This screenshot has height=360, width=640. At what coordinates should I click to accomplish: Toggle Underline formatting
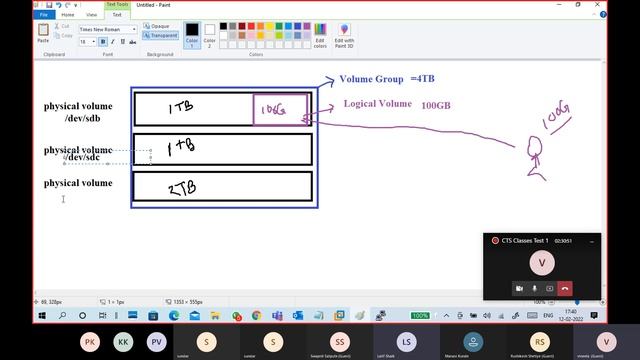pyautogui.click(x=122, y=42)
